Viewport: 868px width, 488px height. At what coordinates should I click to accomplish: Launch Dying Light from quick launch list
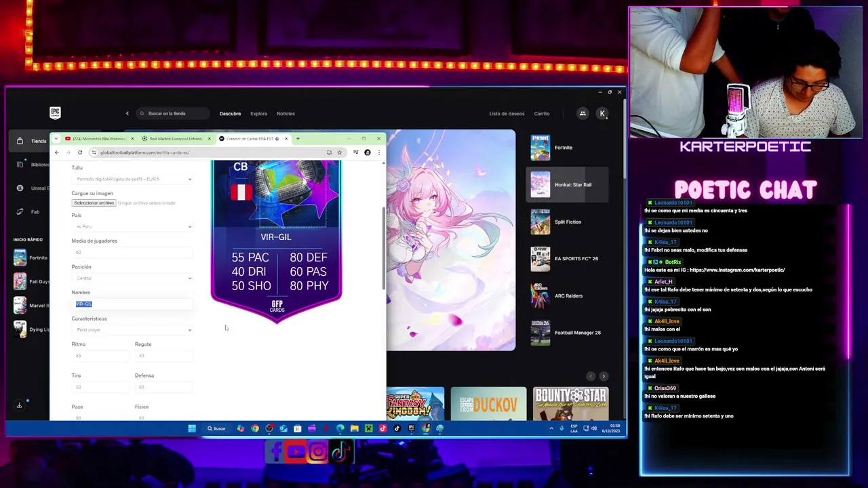[31, 329]
